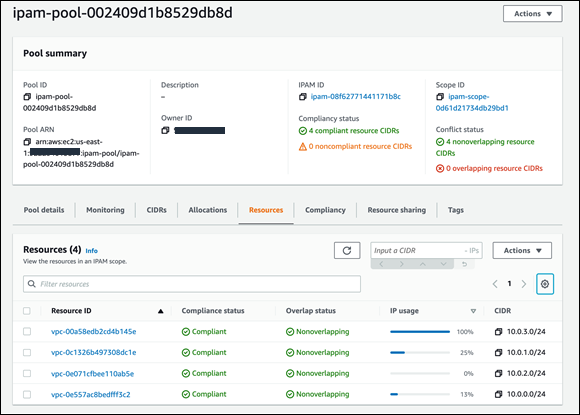Sort by Resource ID using the triangle

(161, 311)
